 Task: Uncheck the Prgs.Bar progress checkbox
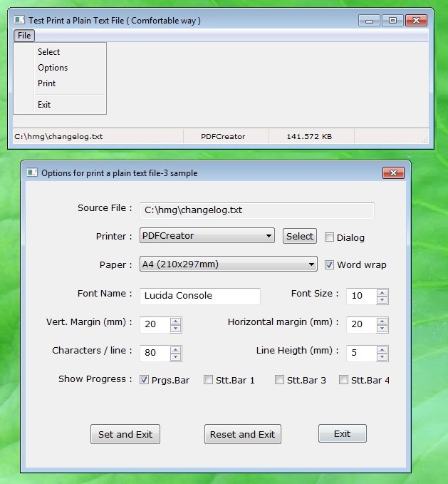[x=144, y=380]
